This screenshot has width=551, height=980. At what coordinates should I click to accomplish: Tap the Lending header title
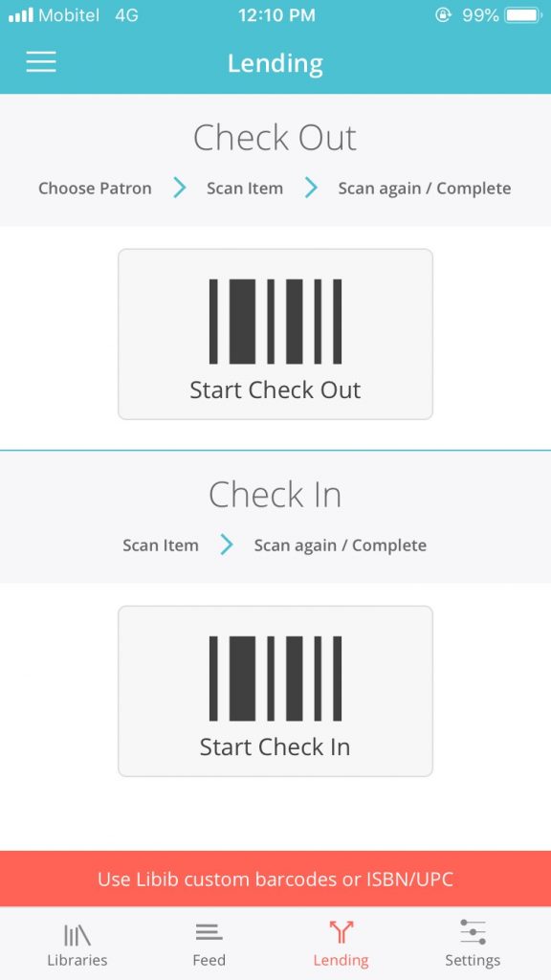coord(275,63)
